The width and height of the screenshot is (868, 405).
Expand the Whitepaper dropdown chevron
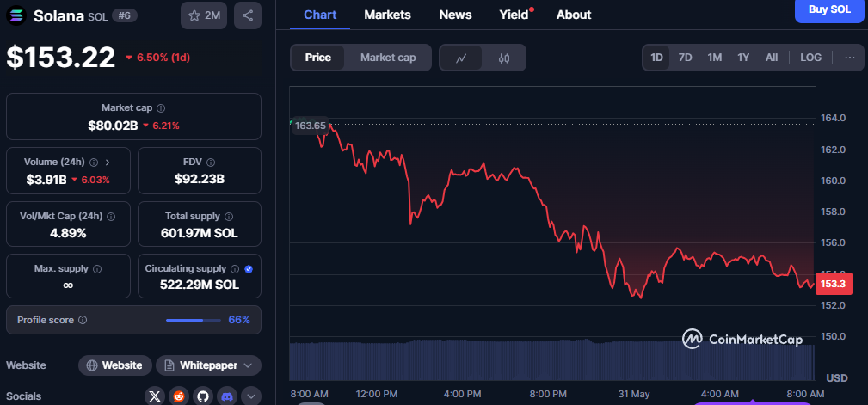[x=248, y=365]
